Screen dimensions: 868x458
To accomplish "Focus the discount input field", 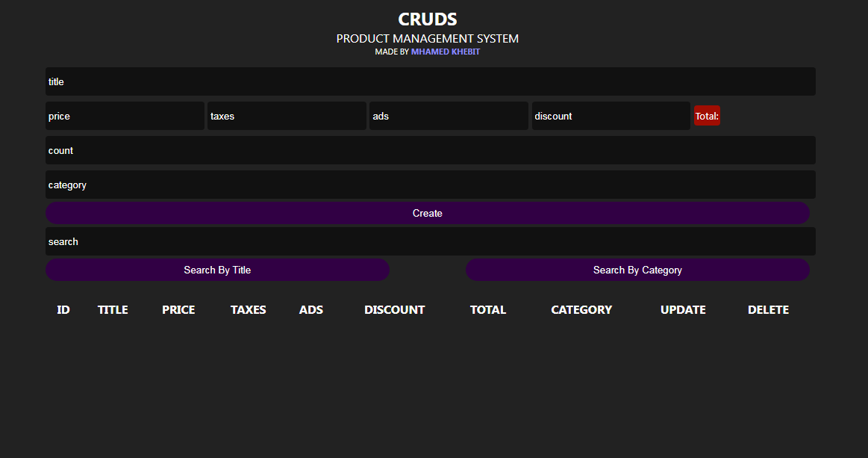I will [x=611, y=116].
